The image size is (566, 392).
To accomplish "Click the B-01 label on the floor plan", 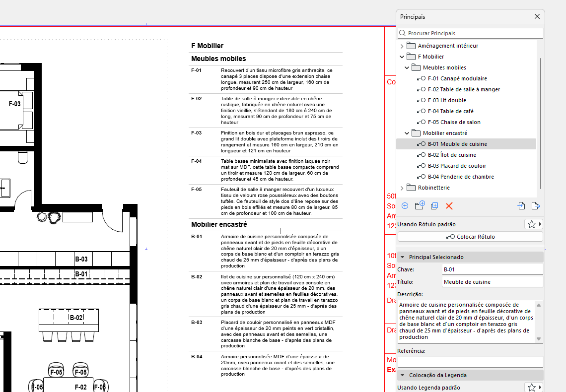I will pos(81,274).
